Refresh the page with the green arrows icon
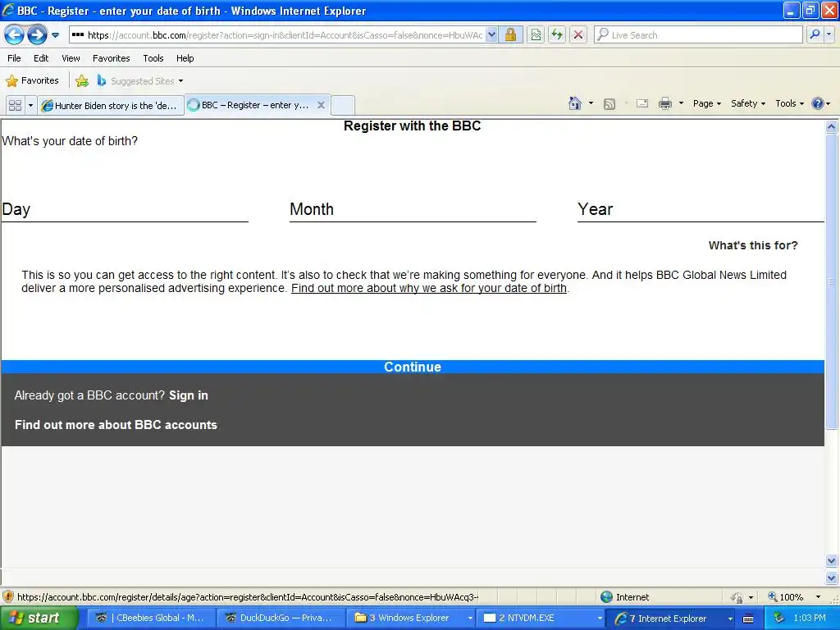Viewport: 840px width, 630px height. (557, 34)
